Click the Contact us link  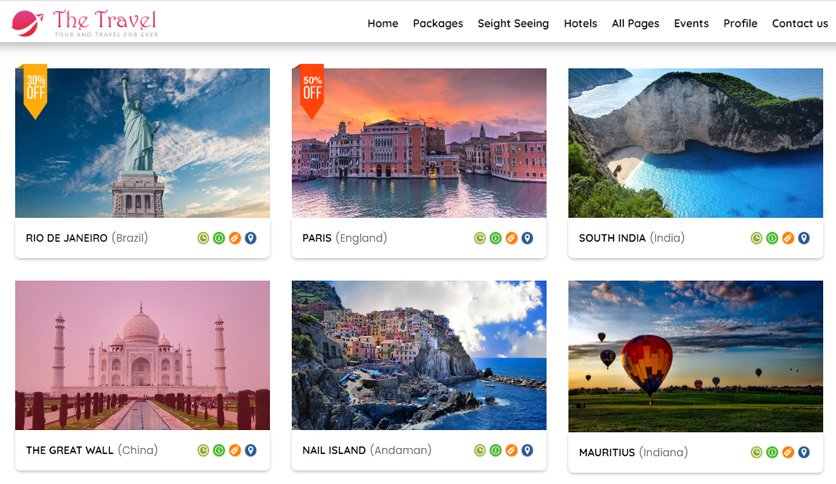799,23
